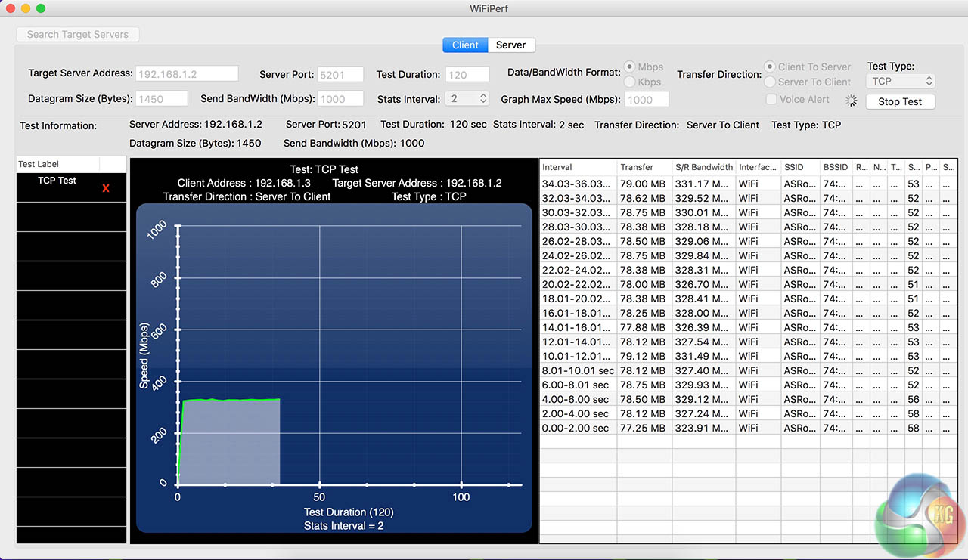Image resolution: width=968 pixels, height=560 pixels.
Task: Click the loading spinner beside Stop Test
Action: 852,101
